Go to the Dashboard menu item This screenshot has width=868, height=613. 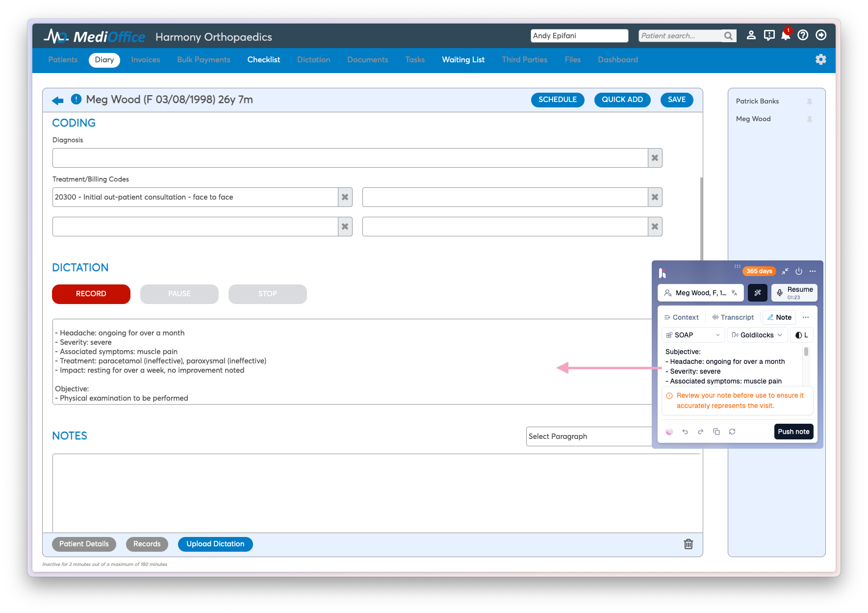click(x=618, y=59)
